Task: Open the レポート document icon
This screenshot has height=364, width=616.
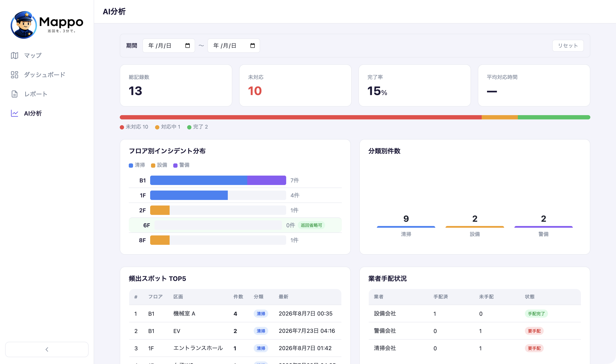Action: [x=15, y=94]
